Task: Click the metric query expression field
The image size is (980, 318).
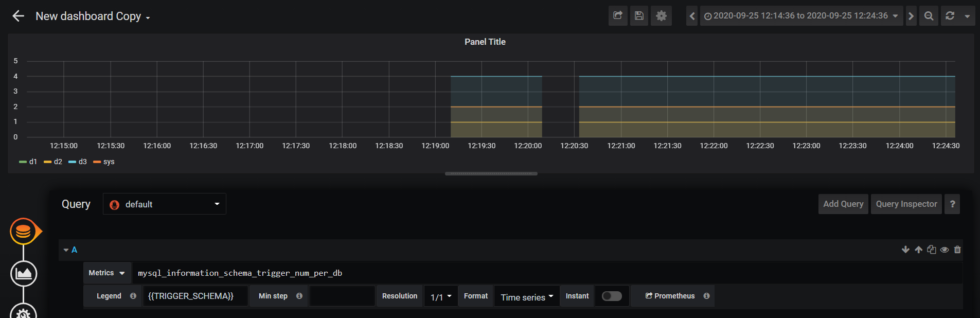Action: click(547, 273)
